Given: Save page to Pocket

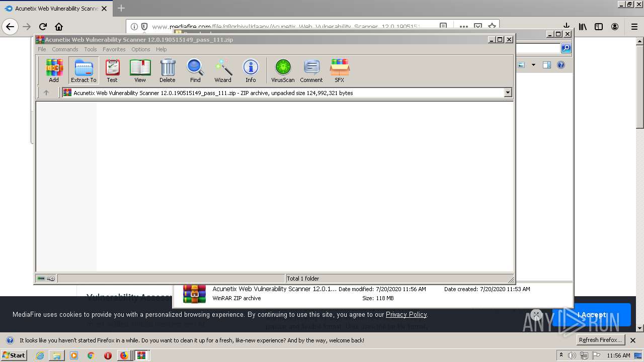Looking at the screenshot, I should click(478, 27).
